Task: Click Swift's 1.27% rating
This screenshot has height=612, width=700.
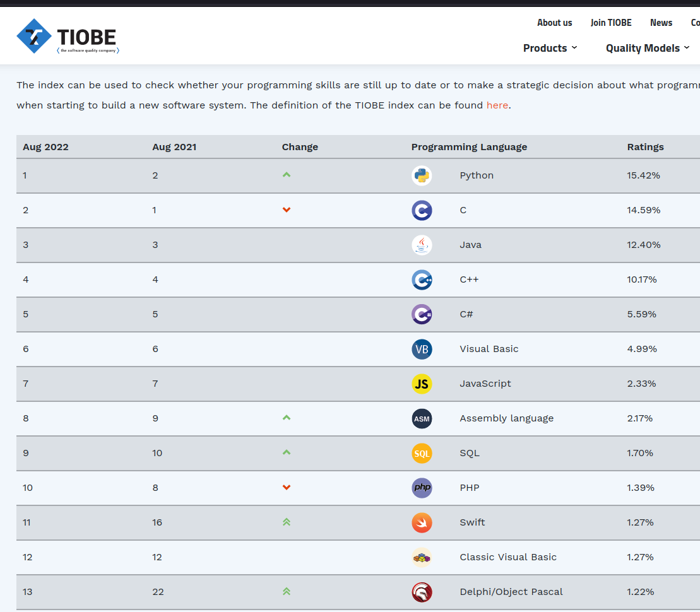Action: (640, 522)
